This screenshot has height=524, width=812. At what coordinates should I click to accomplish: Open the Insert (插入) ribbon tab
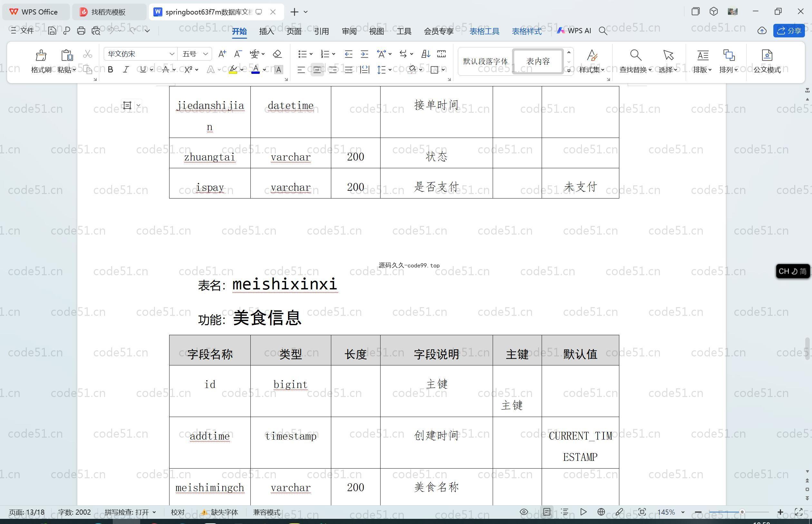click(x=266, y=31)
